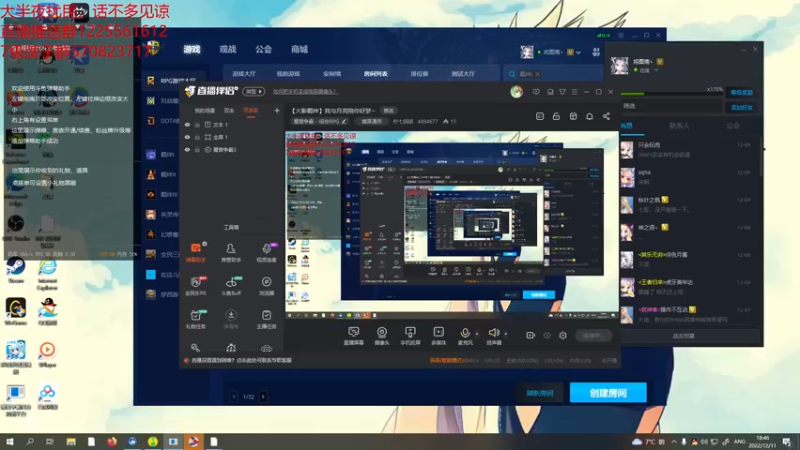Click the 添加好友 add friend button

pyautogui.click(x=741, y=108)
